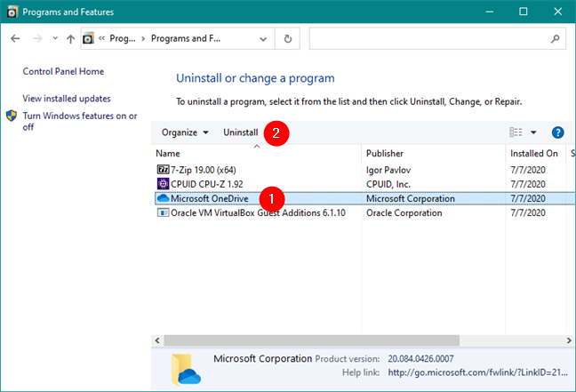The image size is (576, 392).
Task: Click the Back navigation arrow
Action: click(x=15, y=38)
